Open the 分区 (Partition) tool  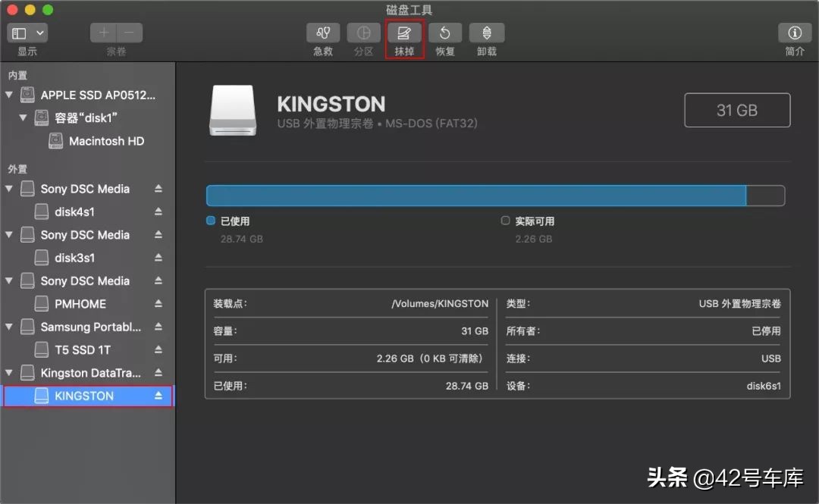pos(363,33)
